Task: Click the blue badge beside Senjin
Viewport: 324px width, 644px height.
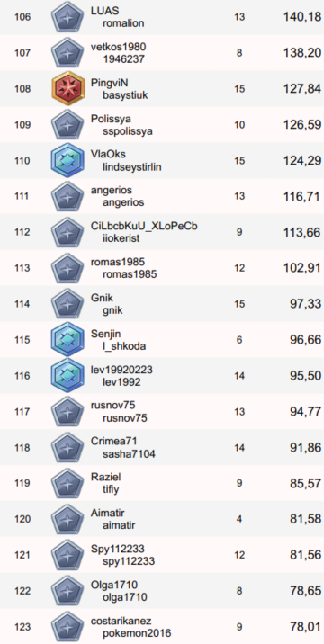Action: (67, 340)
